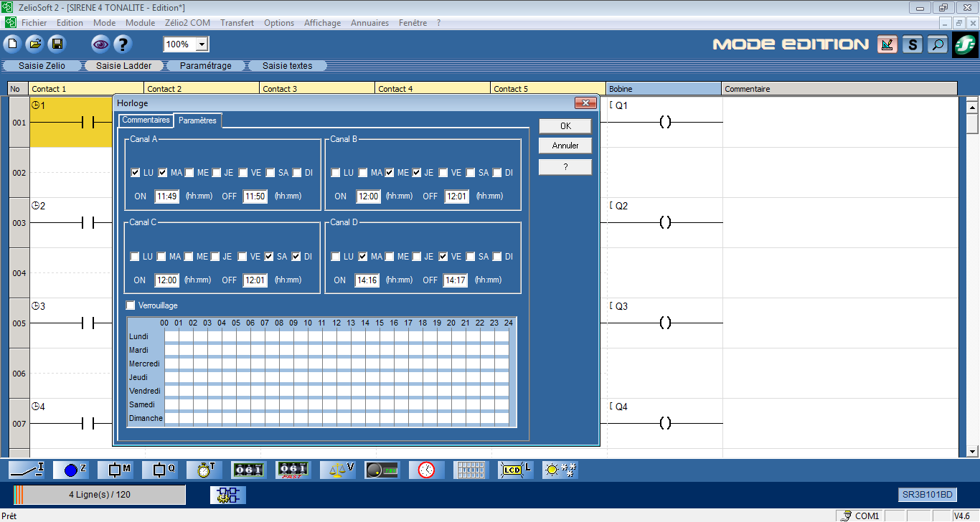Switch to Commentaires tab in Horloge
Image resolution: width=980 pixels, height=522 pixels.
click(x=146, y=120)
